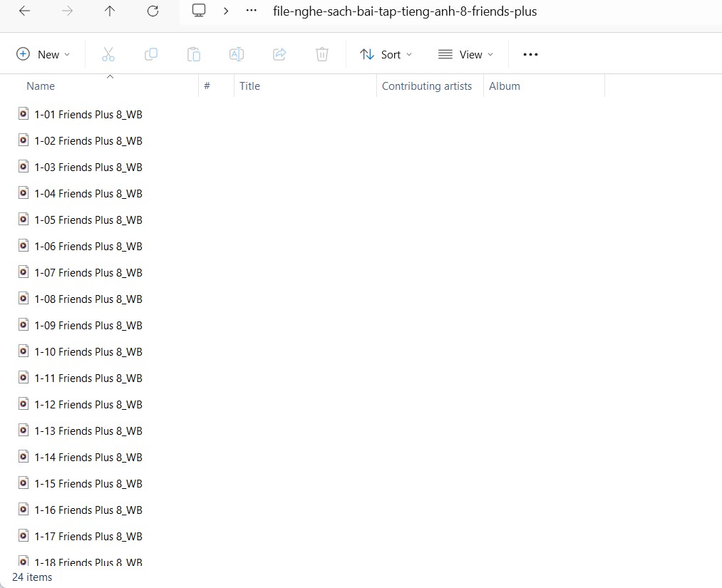Click the This PC icon in address bar
The height and width of the screenshot is (588, 722).
pos(198,11)
